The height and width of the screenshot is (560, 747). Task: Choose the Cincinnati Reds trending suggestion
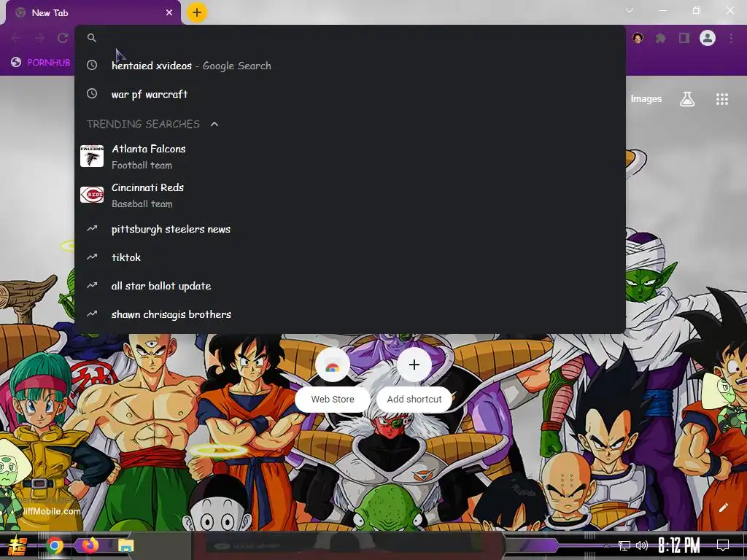[x=350, y=195]
